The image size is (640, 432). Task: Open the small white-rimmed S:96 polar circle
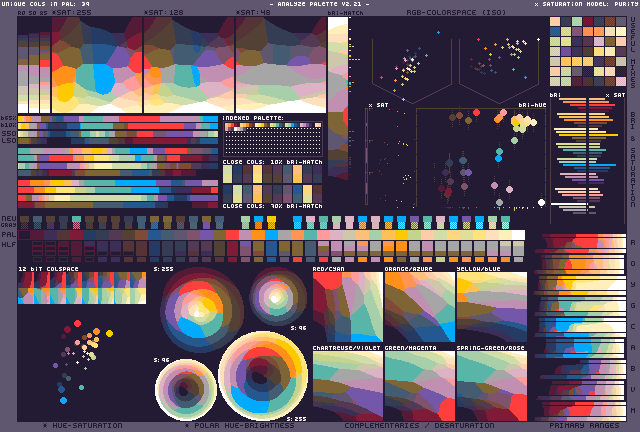click(x=186, y=390)
